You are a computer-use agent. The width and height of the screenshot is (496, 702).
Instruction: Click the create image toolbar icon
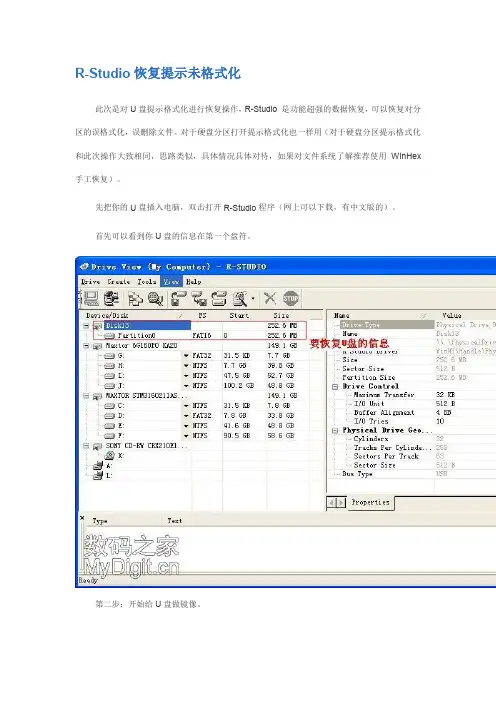click(x=199, y=299)
